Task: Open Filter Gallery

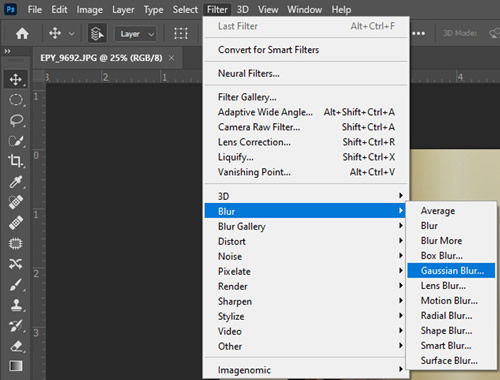Action: pos(306,97)
